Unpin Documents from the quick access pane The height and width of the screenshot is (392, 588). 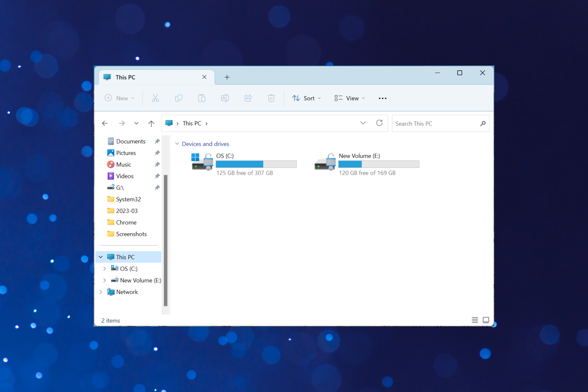(157, 141)
